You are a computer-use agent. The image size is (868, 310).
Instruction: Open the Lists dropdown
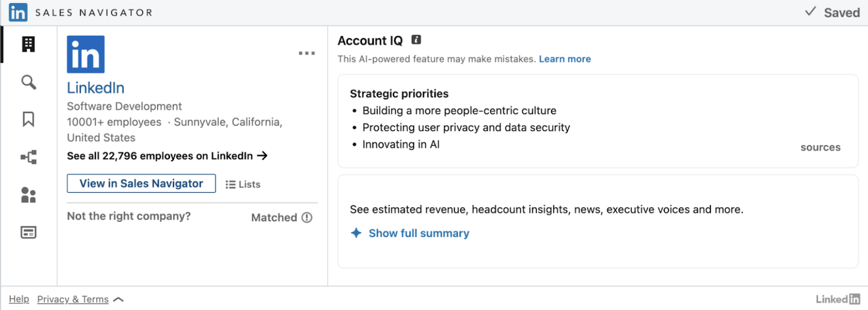coord(243,184)
